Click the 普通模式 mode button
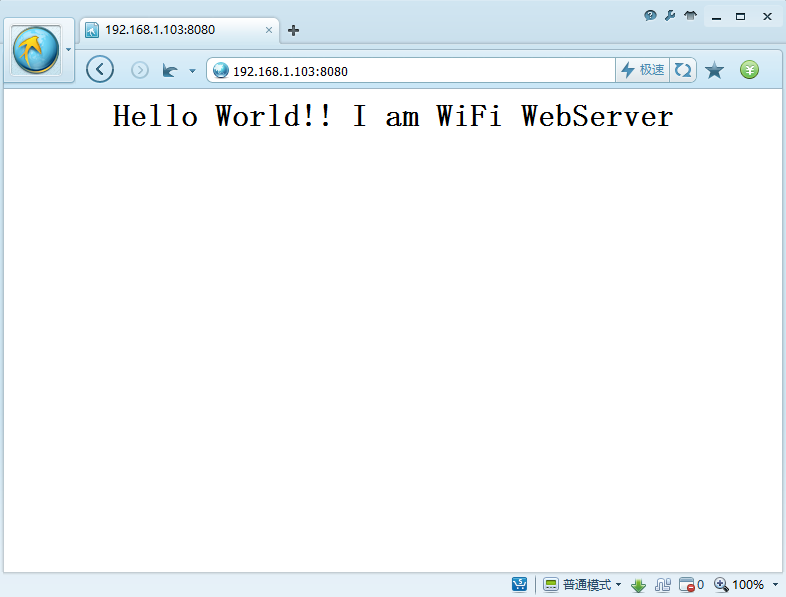 point(577,585)
